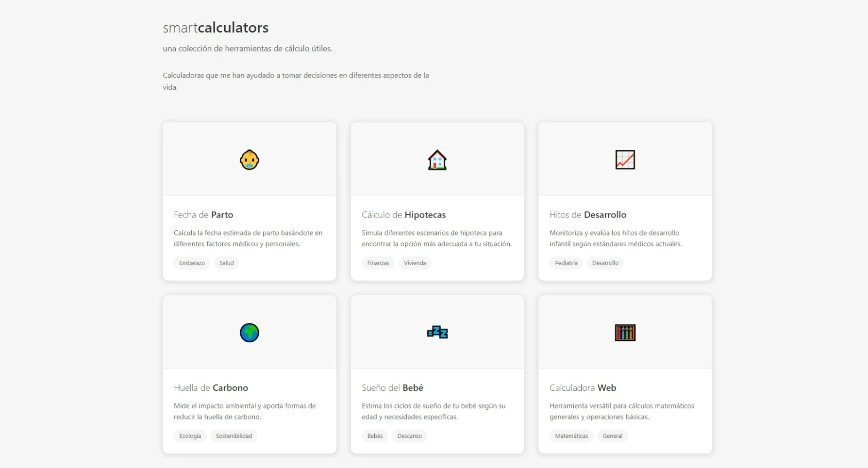The width and height of the screenshot is (868, 468).
Task: Select the Sostenibilidad tag
Action: point(234,435)
